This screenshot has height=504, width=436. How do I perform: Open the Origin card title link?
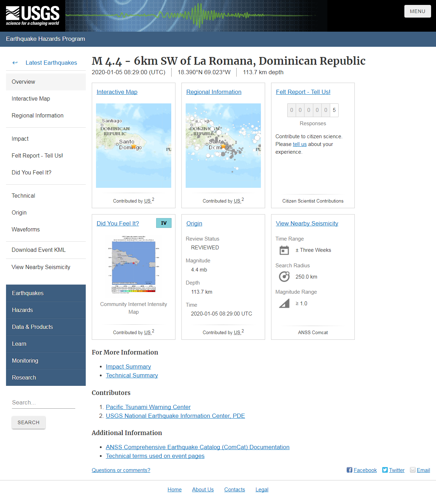coord(194,223)
